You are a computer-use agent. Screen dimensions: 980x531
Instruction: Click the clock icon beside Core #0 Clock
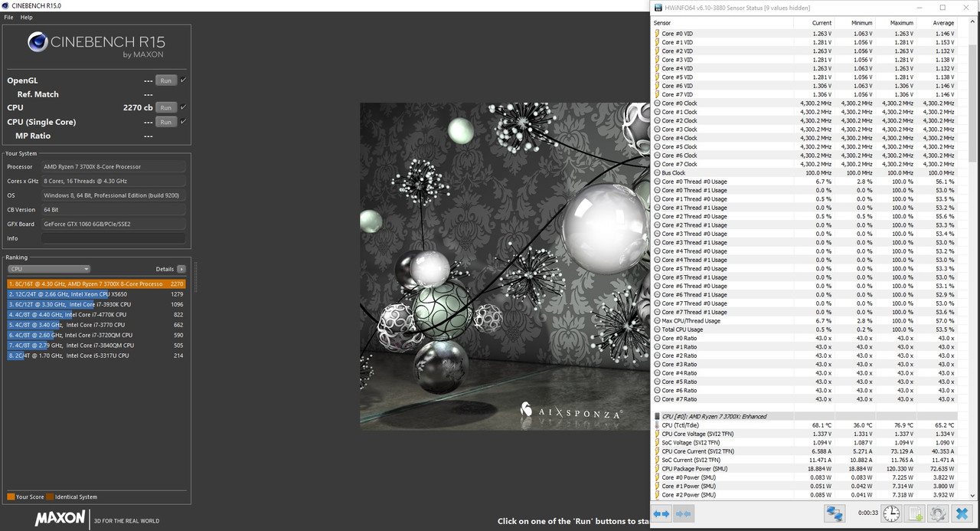(658, 103)
